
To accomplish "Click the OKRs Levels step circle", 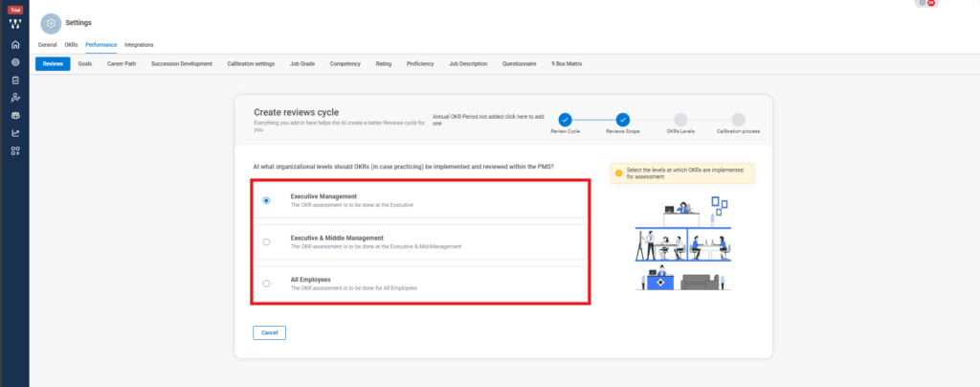I will tap(680, 120).
